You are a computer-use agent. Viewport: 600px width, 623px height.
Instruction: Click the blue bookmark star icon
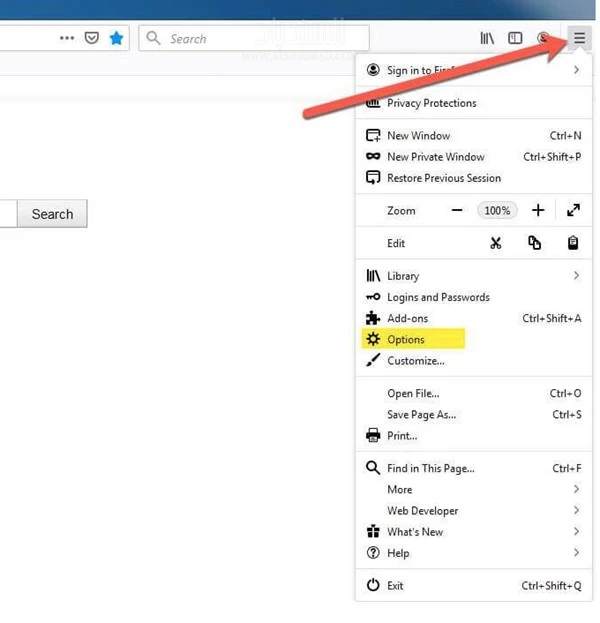(117, 38)
